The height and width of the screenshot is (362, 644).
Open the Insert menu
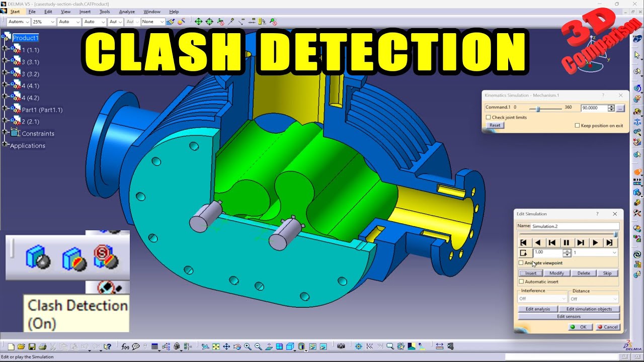85,12
